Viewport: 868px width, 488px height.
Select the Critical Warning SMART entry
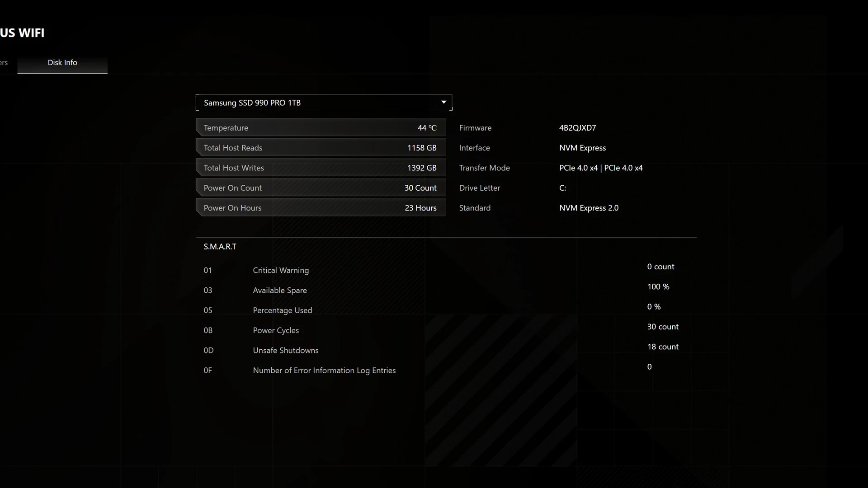[281, 270]
